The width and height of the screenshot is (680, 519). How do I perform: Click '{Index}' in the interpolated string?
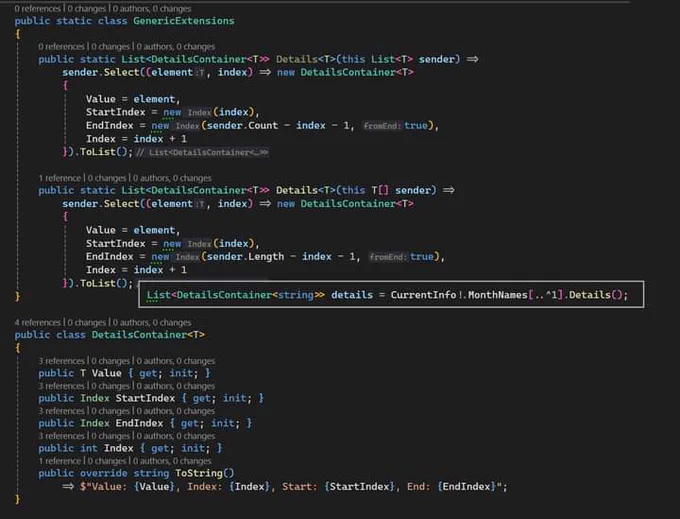(250, 486)
